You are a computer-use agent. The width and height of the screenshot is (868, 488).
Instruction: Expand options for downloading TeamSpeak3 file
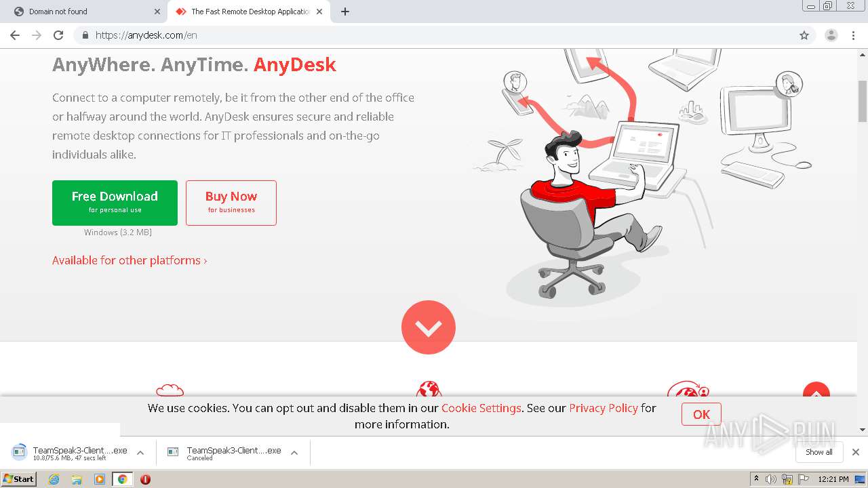140,453
